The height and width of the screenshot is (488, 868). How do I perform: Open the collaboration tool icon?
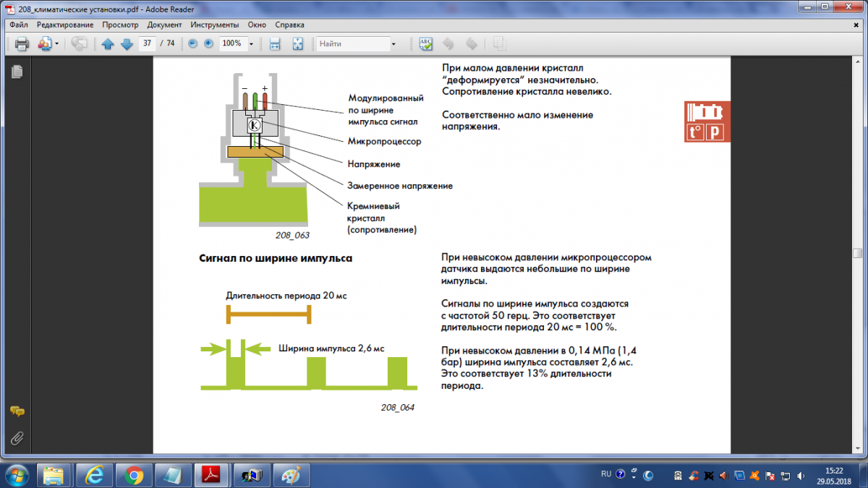pos(43,43)
